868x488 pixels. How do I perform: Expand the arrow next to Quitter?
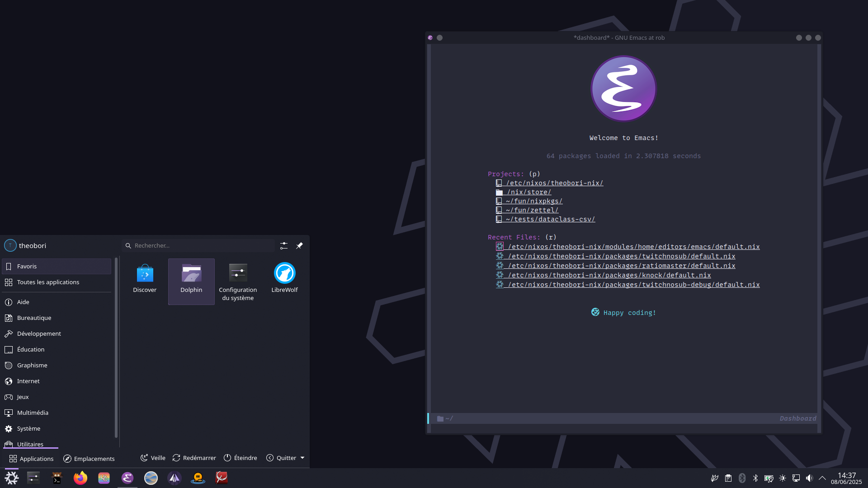point(302,458)
